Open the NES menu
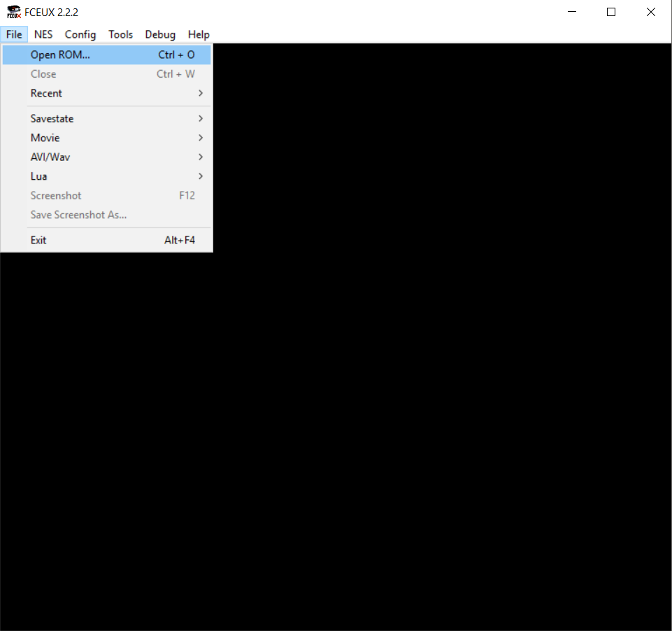Viewport: 672px width, 631px height. tap(43, 34)
